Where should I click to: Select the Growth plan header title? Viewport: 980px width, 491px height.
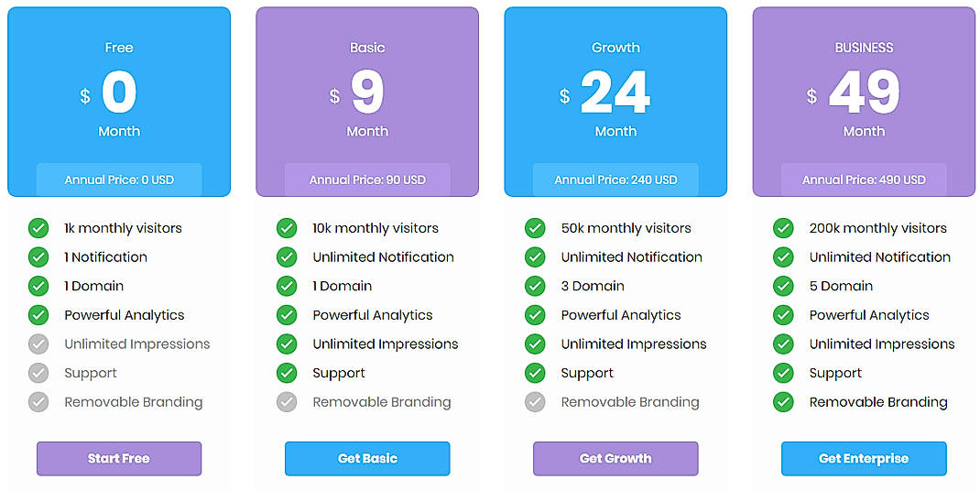tap(615, 48)
